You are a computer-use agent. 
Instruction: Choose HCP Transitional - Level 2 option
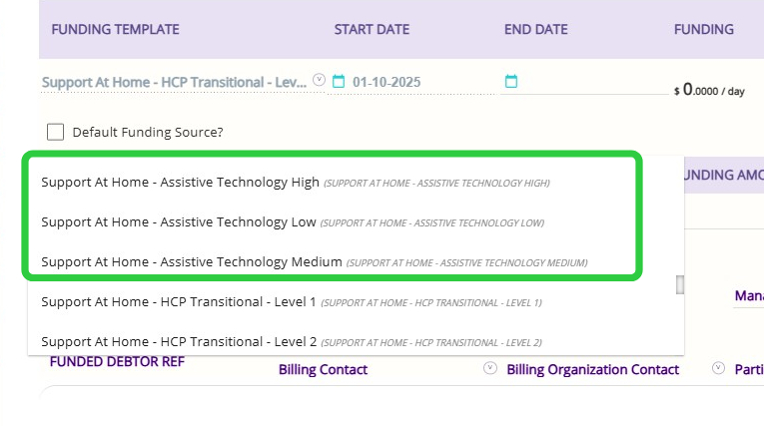pos(178,341)
